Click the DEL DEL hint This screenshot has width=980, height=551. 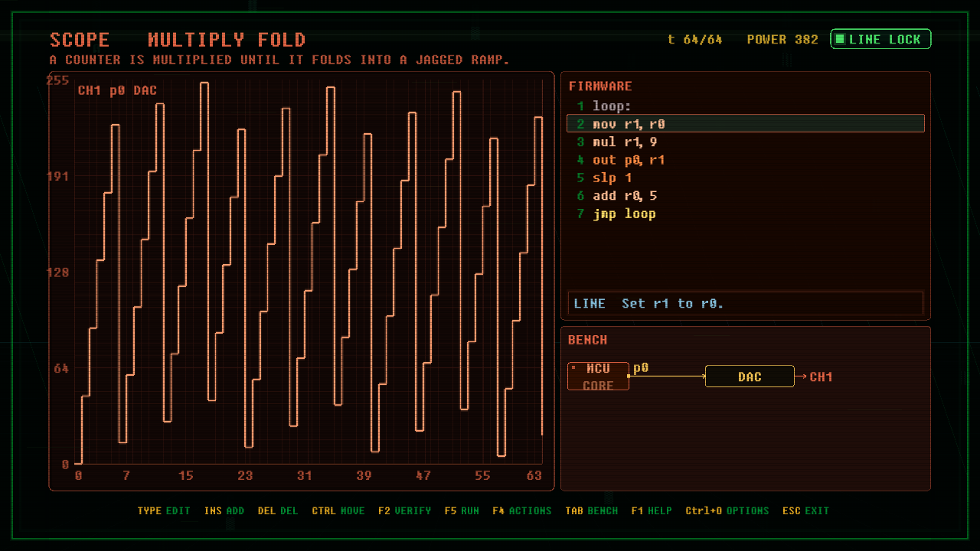(278, 510)
